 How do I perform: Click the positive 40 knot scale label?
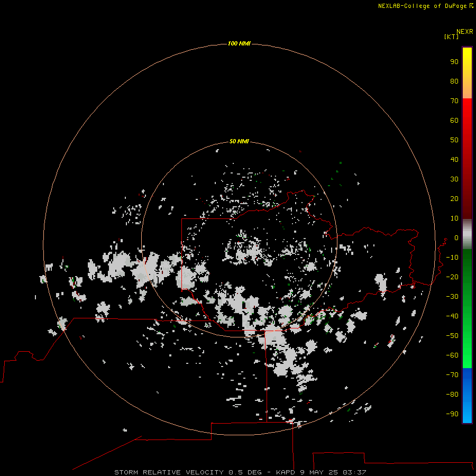[454, 160]
